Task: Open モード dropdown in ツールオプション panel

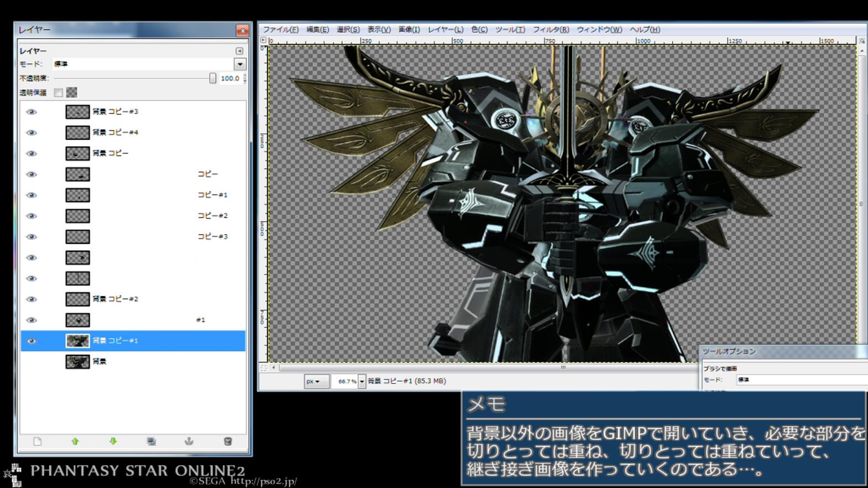Action: tap(802, 380)
